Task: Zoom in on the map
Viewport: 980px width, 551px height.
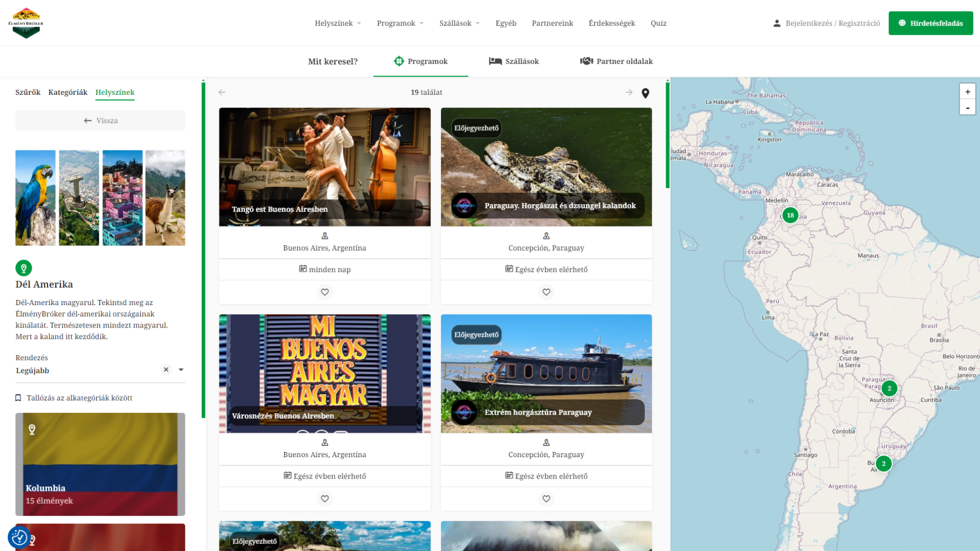Action: (967, 92)
